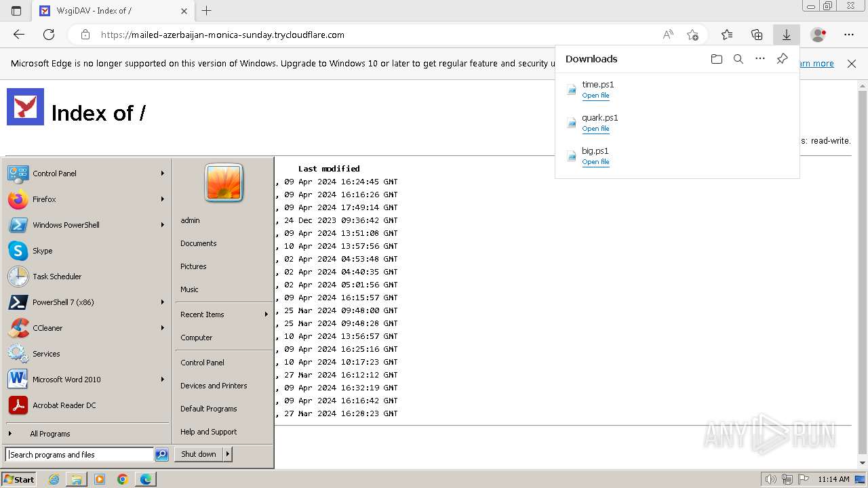This screenshot has width=868, height=488.
Task: Click the user account picture
Action: point(224,183)
